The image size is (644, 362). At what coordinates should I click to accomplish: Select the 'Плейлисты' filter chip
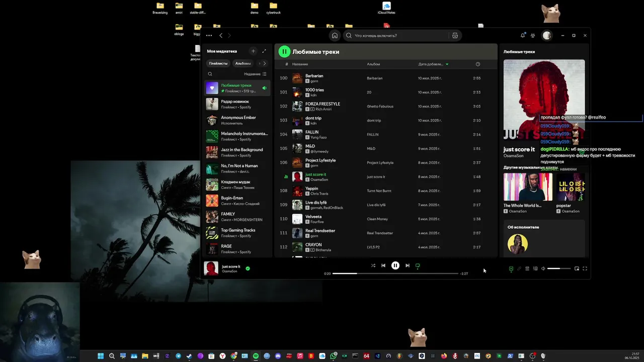point(218,63)
